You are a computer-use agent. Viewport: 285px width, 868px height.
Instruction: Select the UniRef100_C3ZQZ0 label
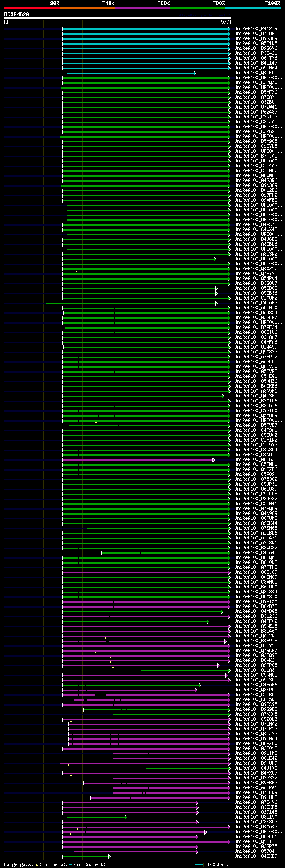tap(256, 82)
